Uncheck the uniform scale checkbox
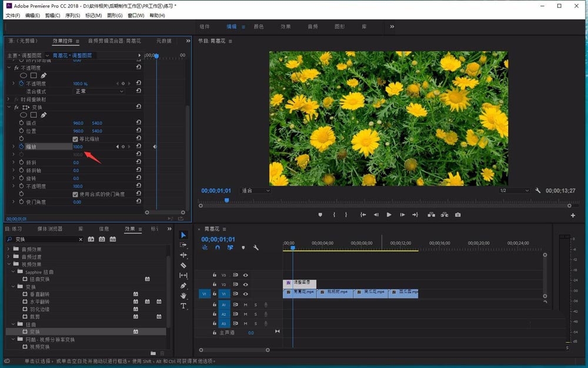The height and width of the screenshot is (368, 588). coord(75,139)
